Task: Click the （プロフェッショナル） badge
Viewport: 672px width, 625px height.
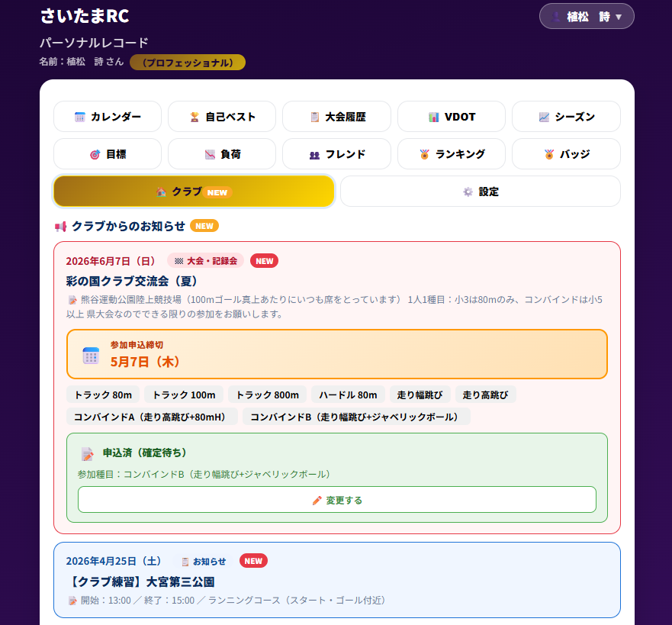Action: [x=188, y=62]
